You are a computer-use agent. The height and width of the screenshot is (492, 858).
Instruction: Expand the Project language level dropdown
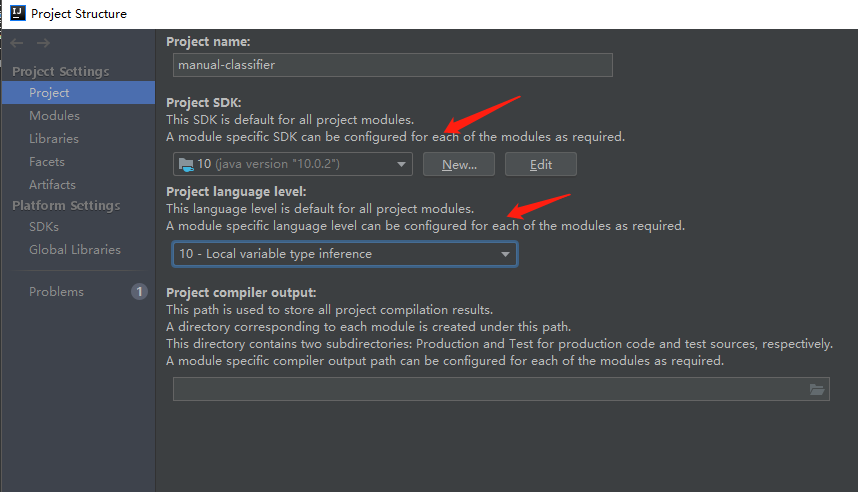tap(345, 254)
